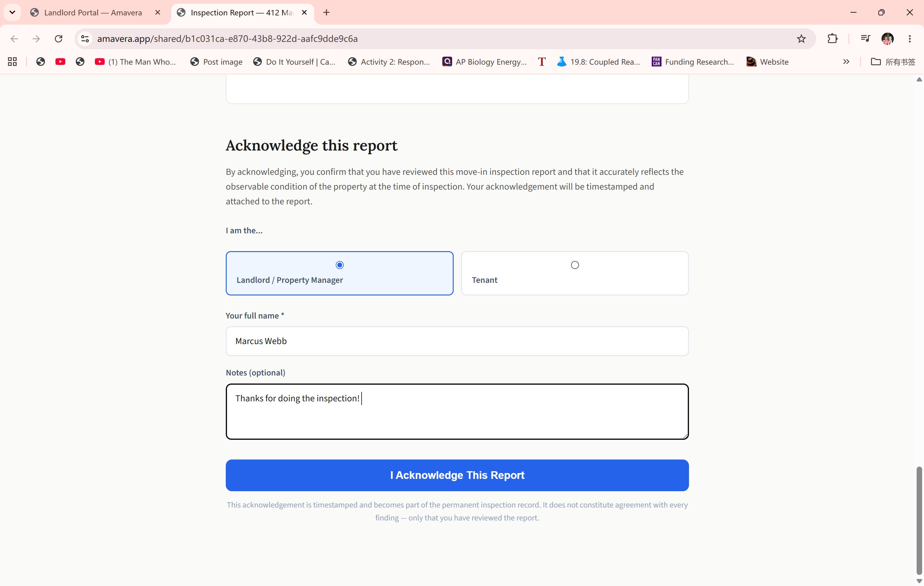The height and width of the screenshot is (586, 924).
Task: Click scrollbar down arrow
Action: (919, 581)
